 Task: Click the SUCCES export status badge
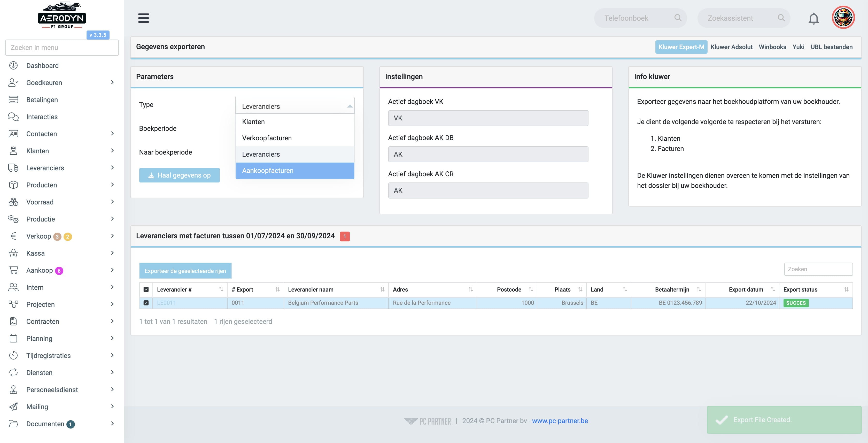[x=796, y=303]
